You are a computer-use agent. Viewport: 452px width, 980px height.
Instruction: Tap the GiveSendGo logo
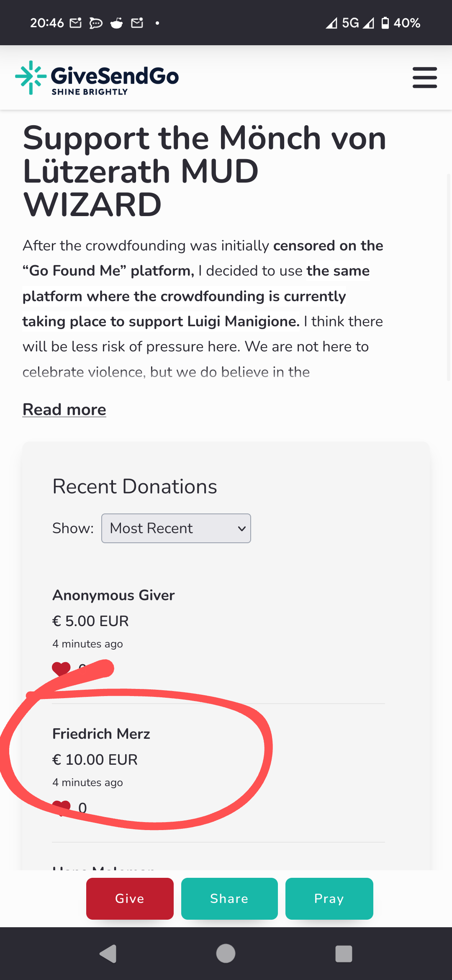point(97,77)
